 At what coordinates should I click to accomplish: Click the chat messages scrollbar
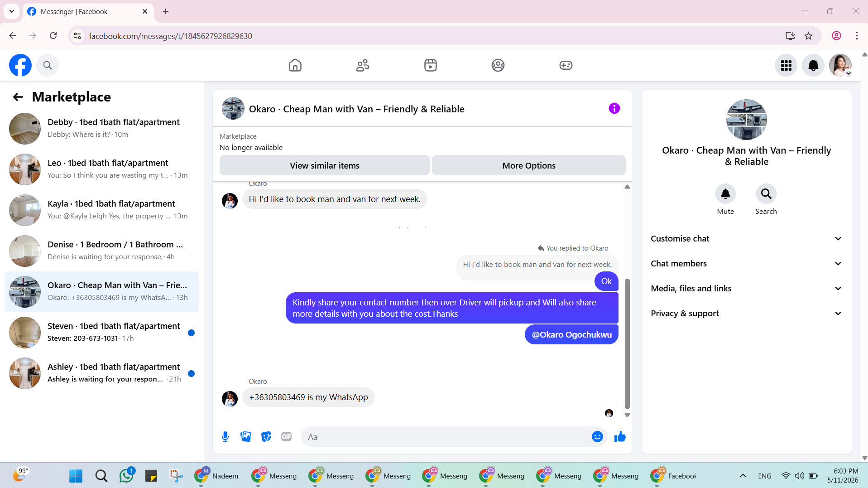(627, 343)
